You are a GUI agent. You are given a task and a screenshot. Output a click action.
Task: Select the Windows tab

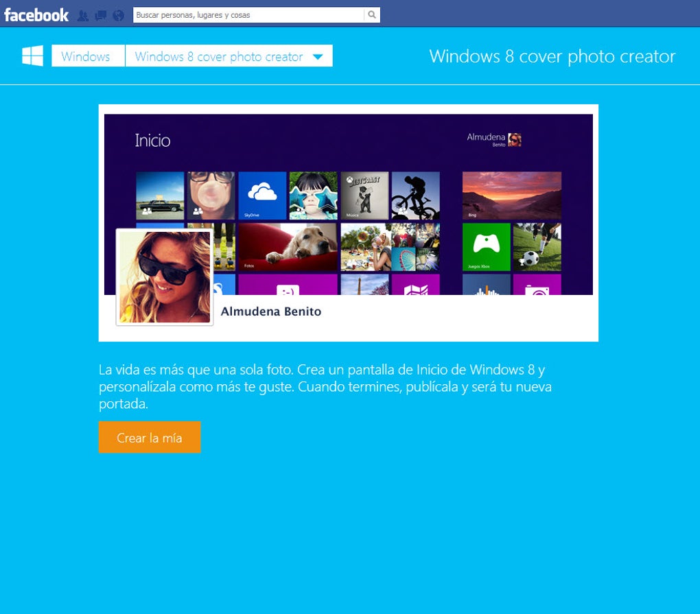88,56
